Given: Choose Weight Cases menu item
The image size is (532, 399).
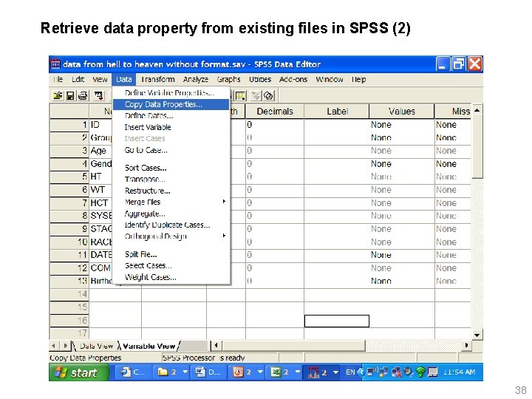Looking at the screenshot, I should (x=171, y=277).
